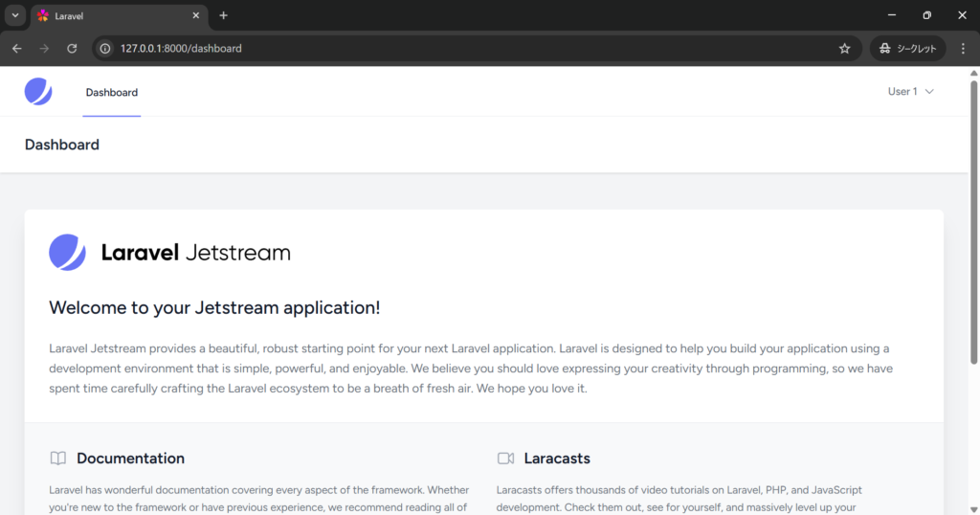Go back using the browser back arrow

coord(17,48)
